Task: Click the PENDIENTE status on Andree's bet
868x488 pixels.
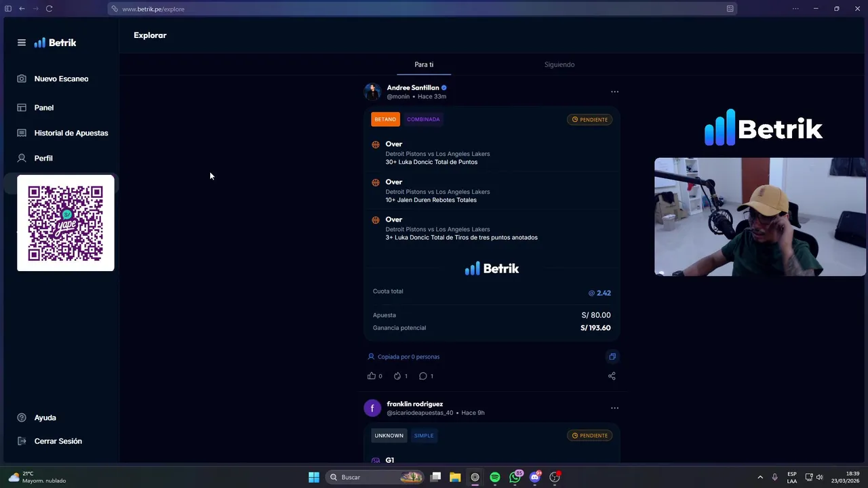Action: pyautogui.click(x=590, y=119)
